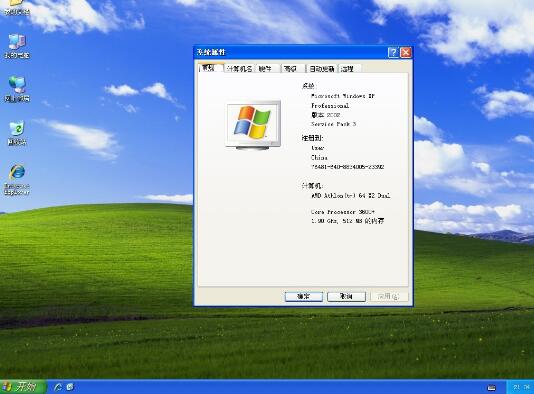The image size is (534, 394).
Task: Select the Recycle Bin desktop icon
Action: (17, 133)
